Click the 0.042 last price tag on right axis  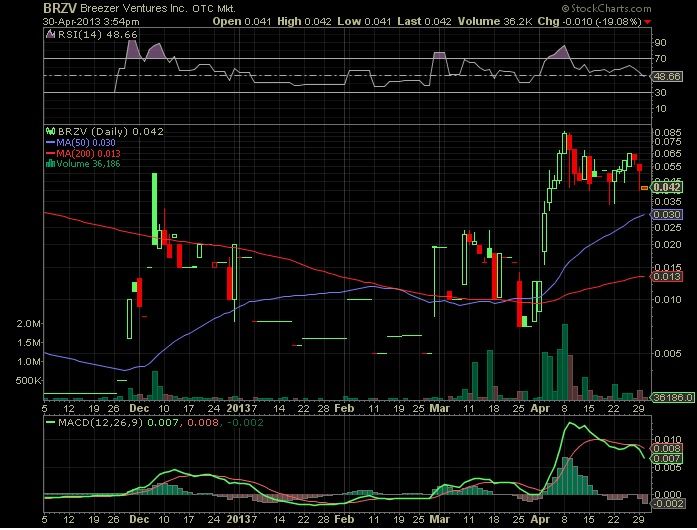(x=667, y=187)
